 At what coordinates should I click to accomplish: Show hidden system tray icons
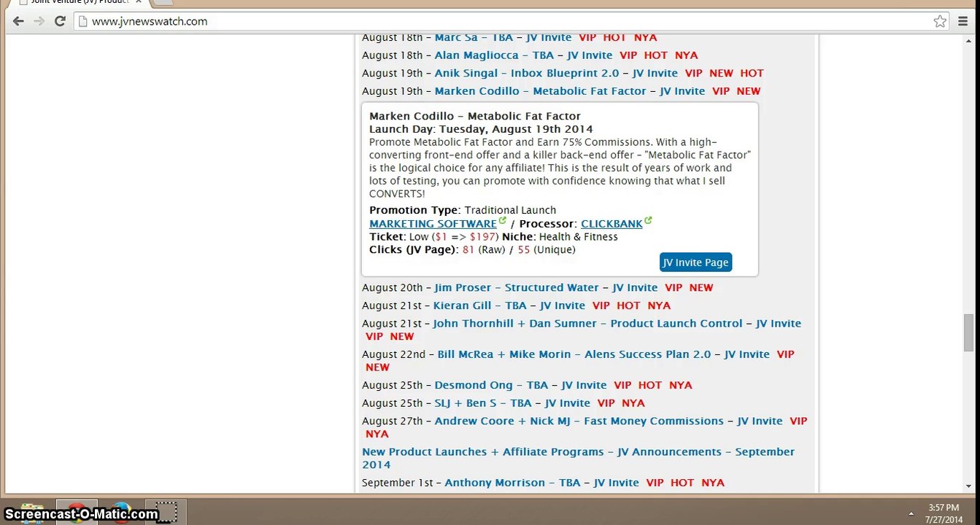(x=911, y=513)
